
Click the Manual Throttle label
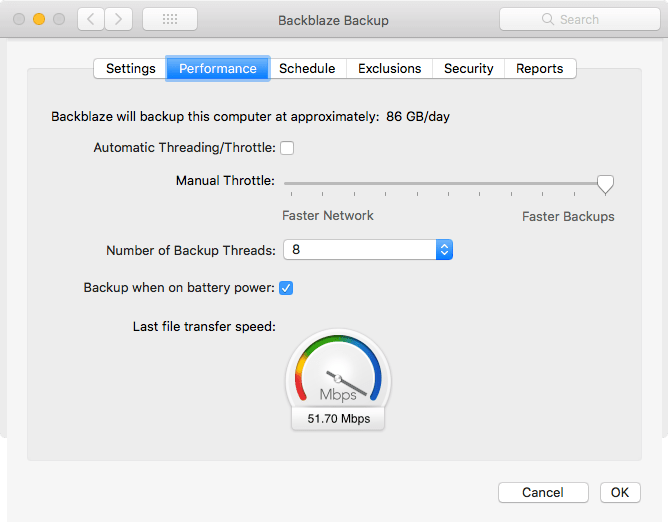(x=225, y=181)
